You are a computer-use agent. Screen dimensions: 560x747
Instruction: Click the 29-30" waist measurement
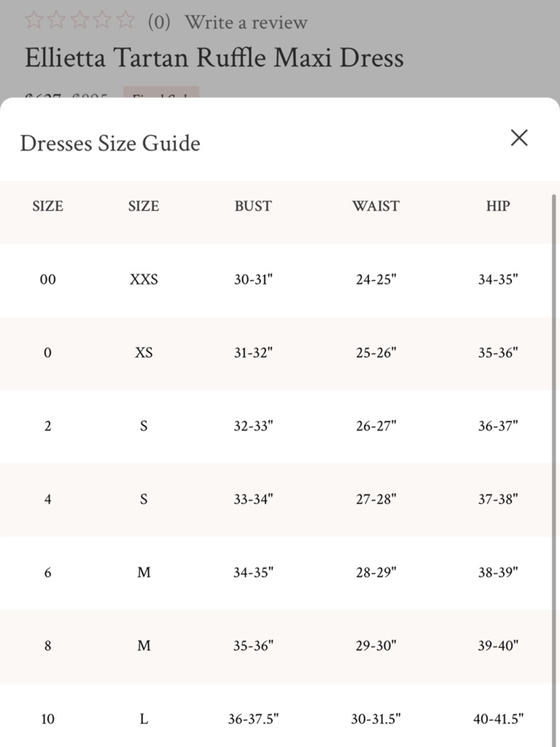(x=376, y=646)
